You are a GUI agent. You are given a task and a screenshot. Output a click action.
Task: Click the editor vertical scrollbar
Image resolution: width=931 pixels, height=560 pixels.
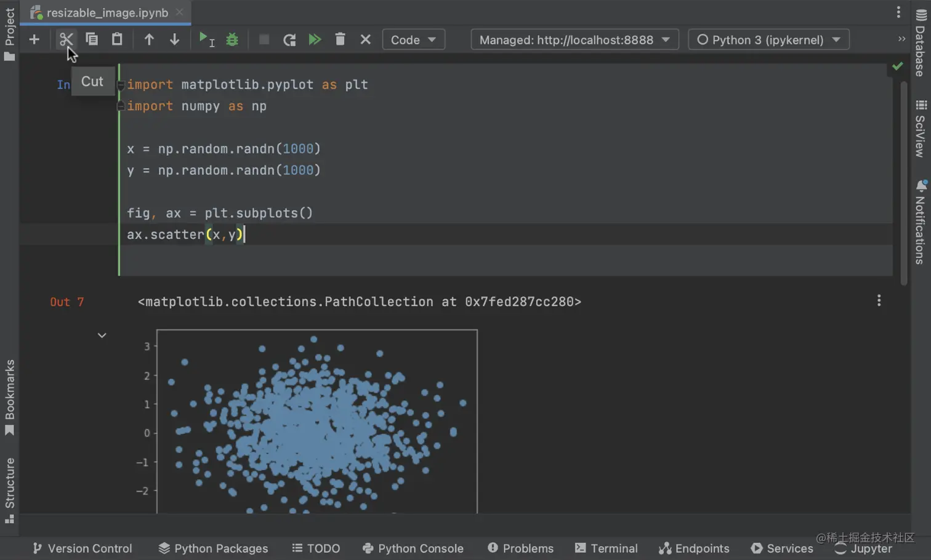click(x=904, y=183)
